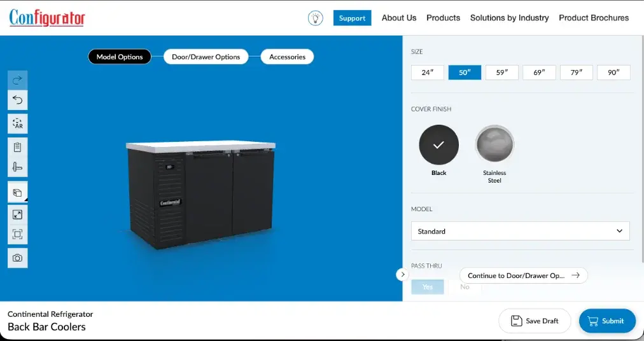Select the 24" size option
Screen dimensions: 644x341
tap(428, 73)
